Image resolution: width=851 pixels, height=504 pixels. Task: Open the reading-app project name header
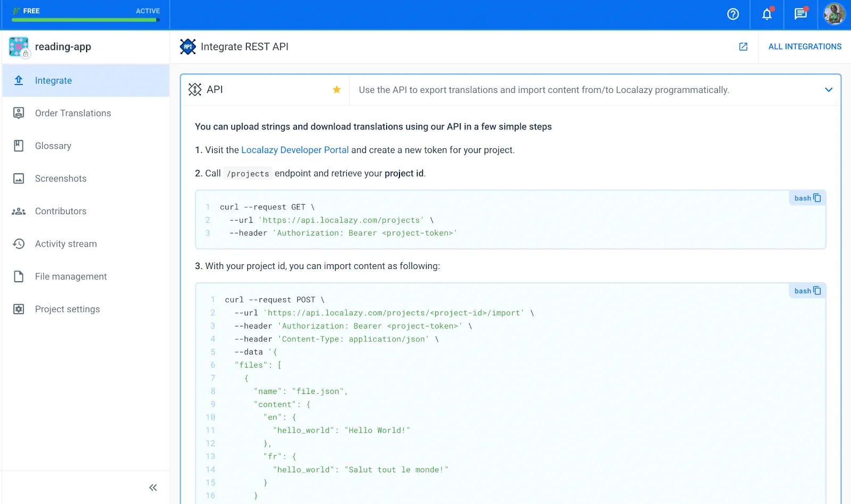[63, 47]
